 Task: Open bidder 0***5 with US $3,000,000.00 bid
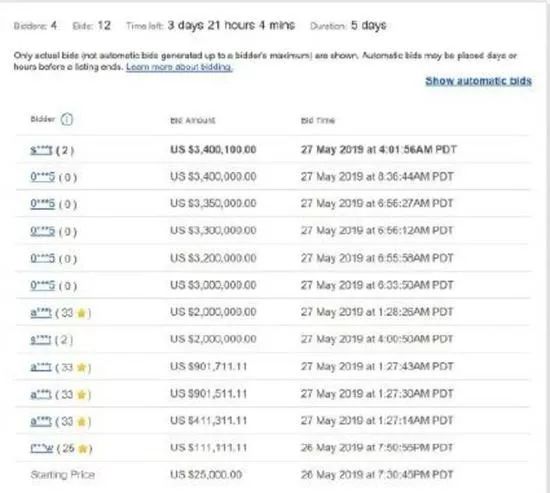pos(42,285)
